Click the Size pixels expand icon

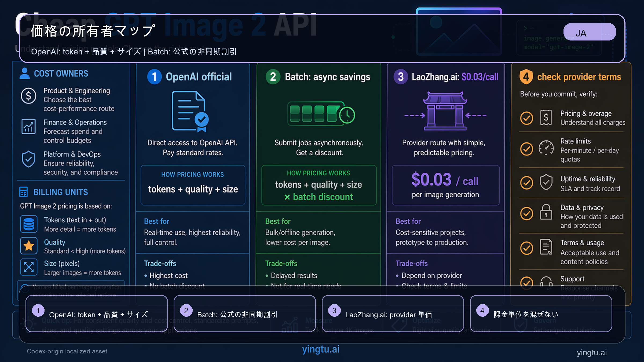click(x=29, y=267)
